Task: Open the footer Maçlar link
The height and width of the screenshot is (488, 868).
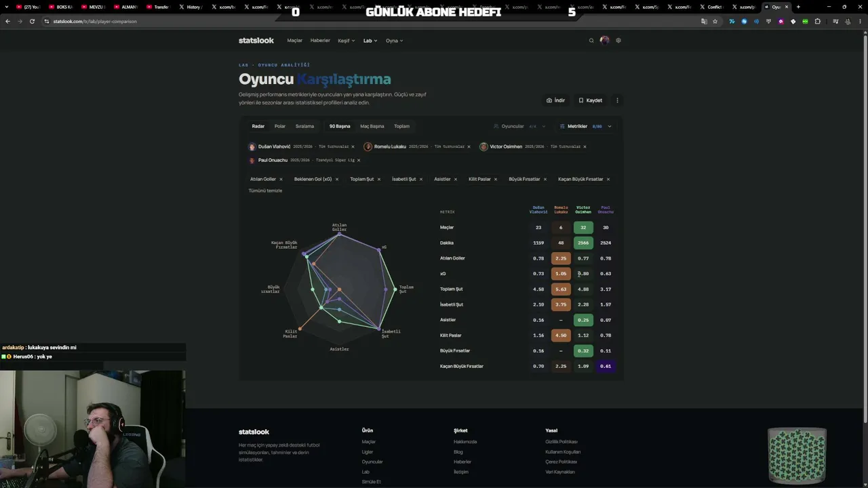Action: [x=368, y=442]
